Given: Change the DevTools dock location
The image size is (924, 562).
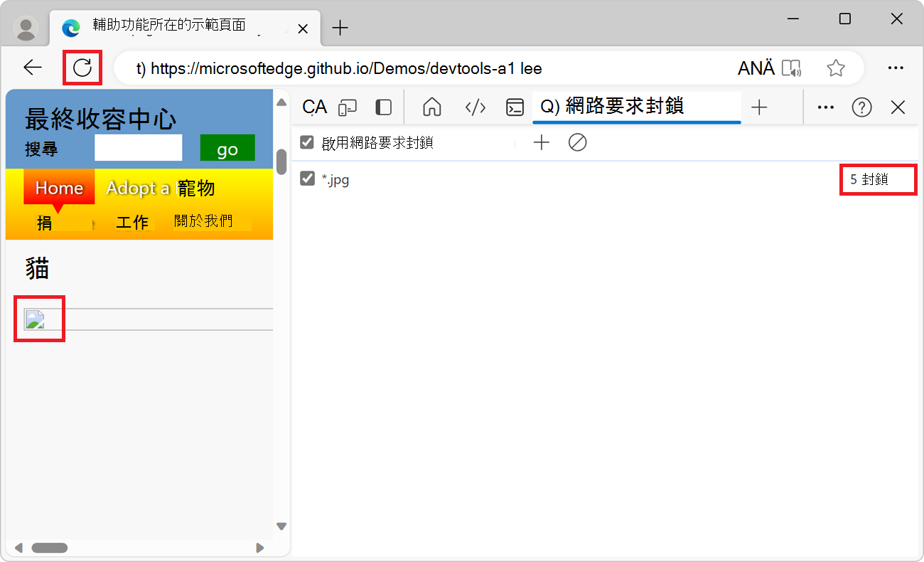Looking at the screenshot, I should [x=383, y=107].
